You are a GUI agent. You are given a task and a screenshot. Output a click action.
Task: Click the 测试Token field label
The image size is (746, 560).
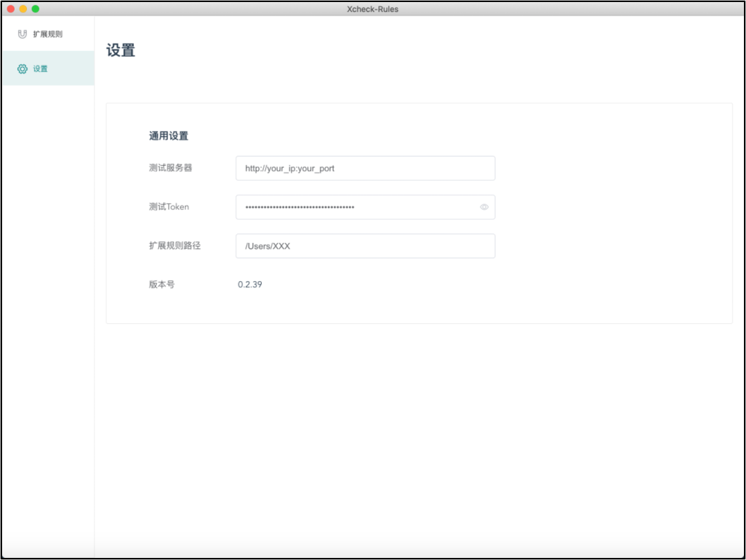[169, 207]
